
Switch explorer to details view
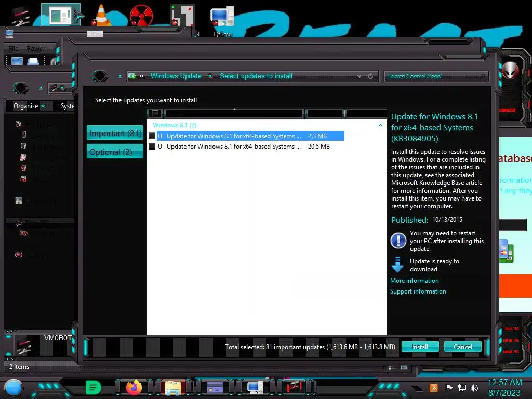click(390, 367)
